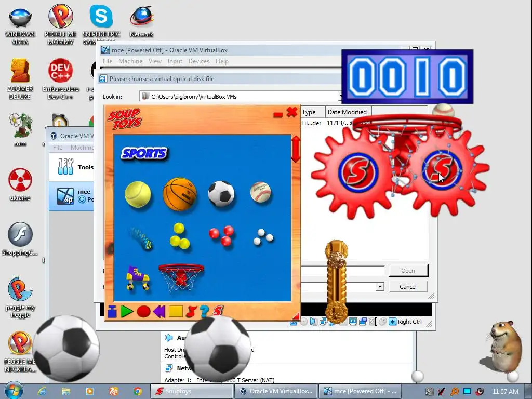532x399 pixels.
Task: Open the Machine menu in mce window
Action: (130, 61)
